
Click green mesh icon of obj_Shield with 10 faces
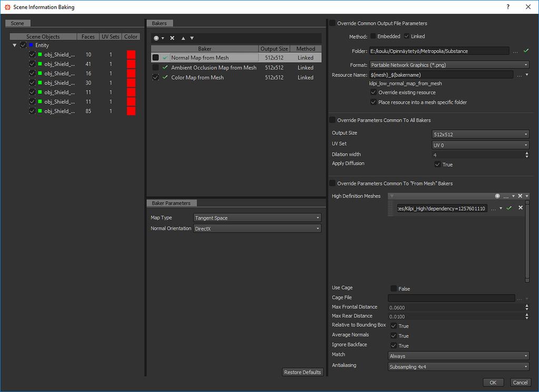tap(40, 54)
